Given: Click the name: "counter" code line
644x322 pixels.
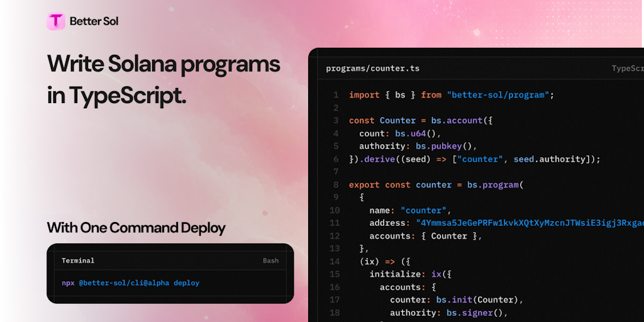Looking at the screenshot, I should tap(410, 210).
